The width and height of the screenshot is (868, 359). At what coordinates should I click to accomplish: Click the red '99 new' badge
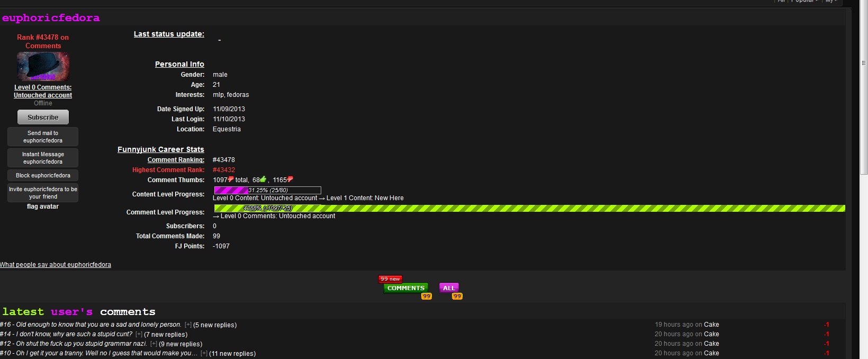[390, 279]
